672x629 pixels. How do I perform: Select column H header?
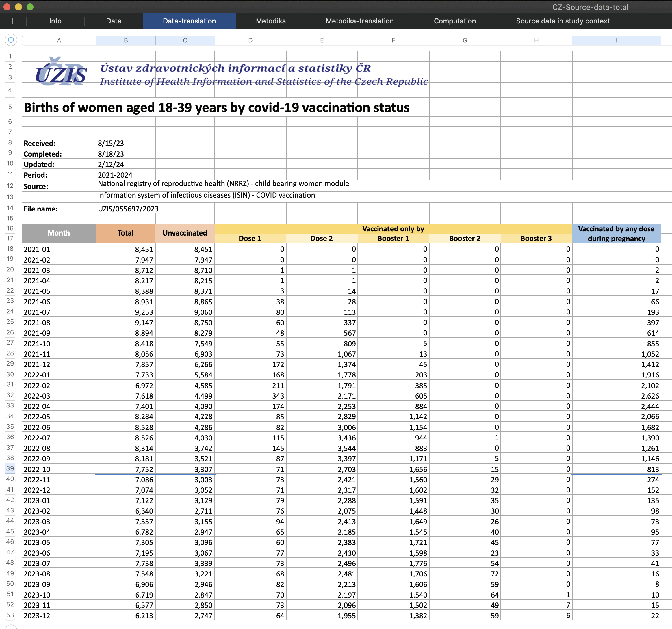pyautogui.click(x=536, y=40)
